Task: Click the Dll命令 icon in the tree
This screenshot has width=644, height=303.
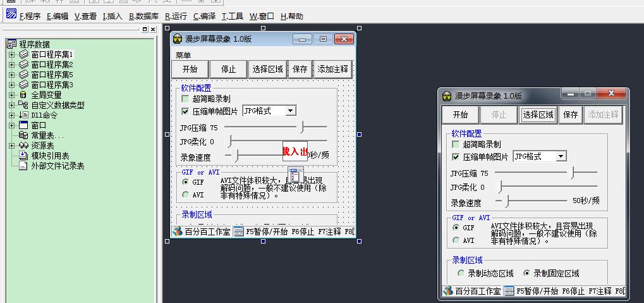Action: (x=23, y=115)
